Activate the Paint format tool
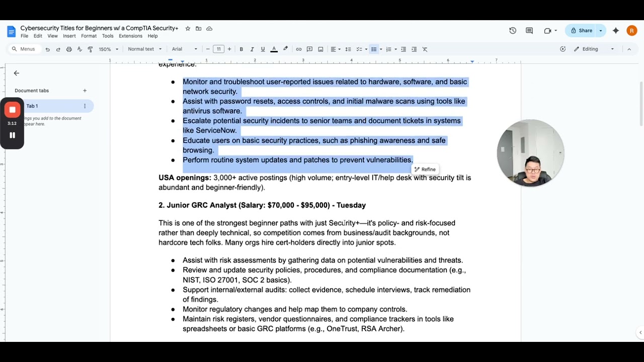644x362 pixels. click(90, 49)
